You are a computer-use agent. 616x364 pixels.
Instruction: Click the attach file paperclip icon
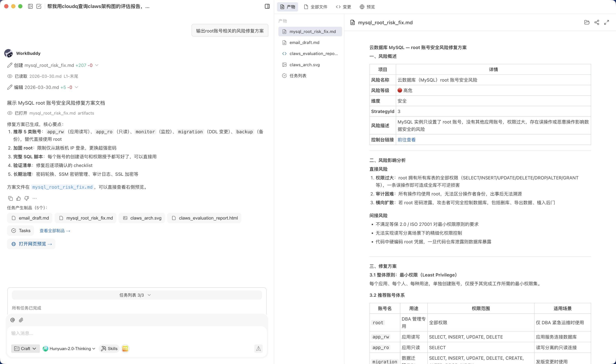pos(21,320)
